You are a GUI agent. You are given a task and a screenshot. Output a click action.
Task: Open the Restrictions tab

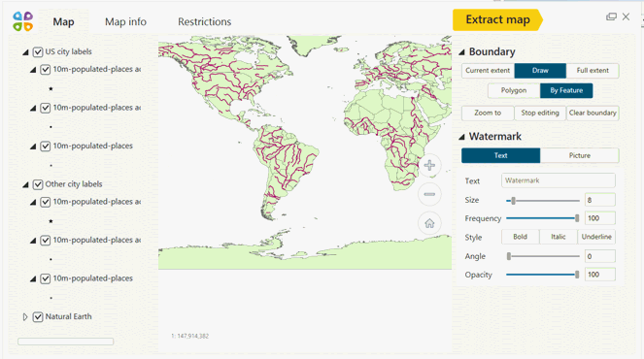[x=205, y=21]
